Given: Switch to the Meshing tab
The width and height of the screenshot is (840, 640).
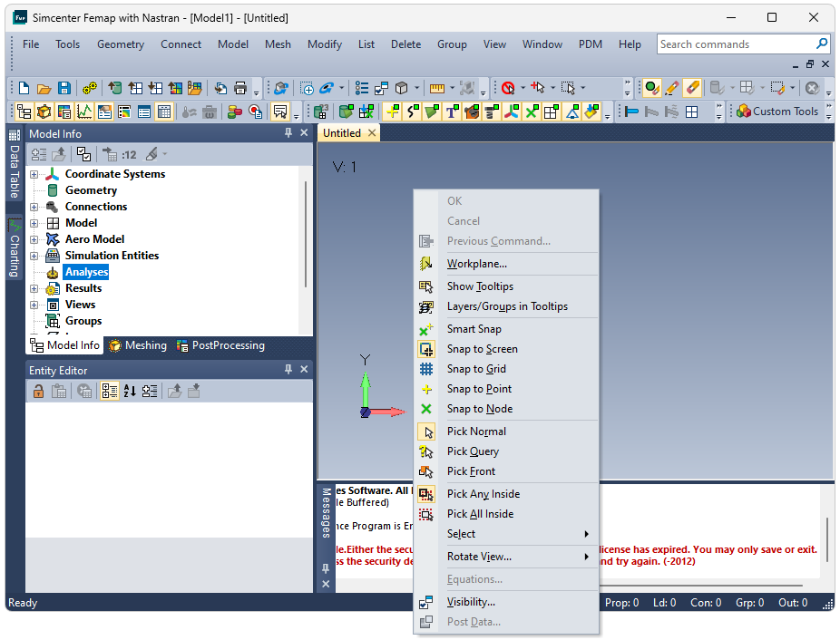Looking at the screenshot, I should pos(138,345).
